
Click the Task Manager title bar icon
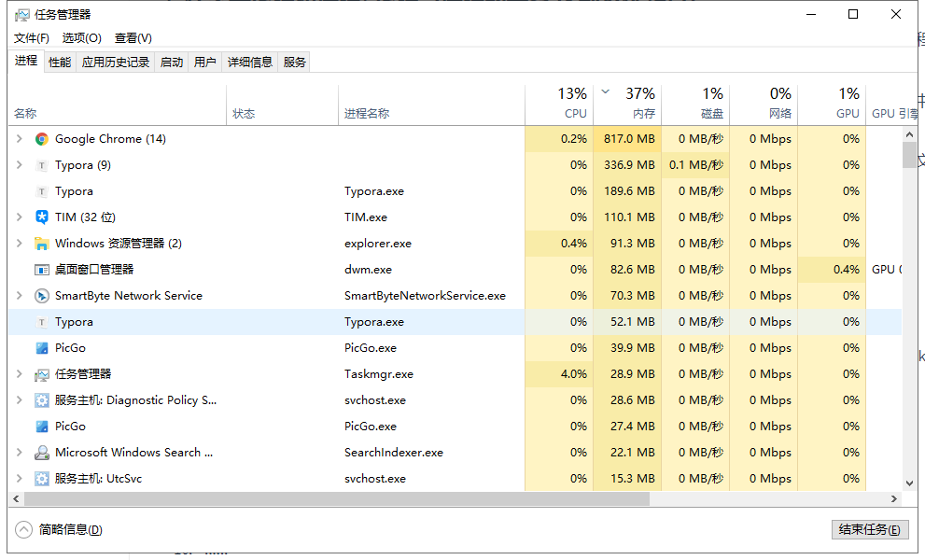(21, 15)
